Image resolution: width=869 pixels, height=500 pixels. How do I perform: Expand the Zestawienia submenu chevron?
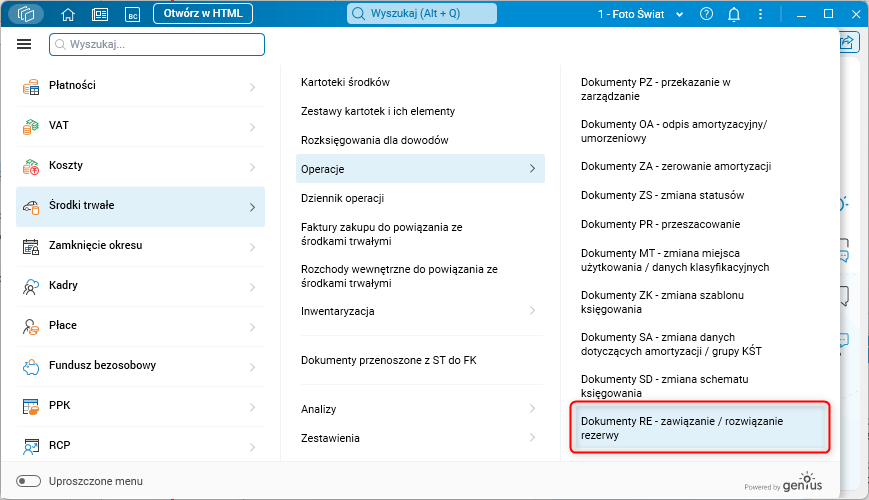point(532,437)
